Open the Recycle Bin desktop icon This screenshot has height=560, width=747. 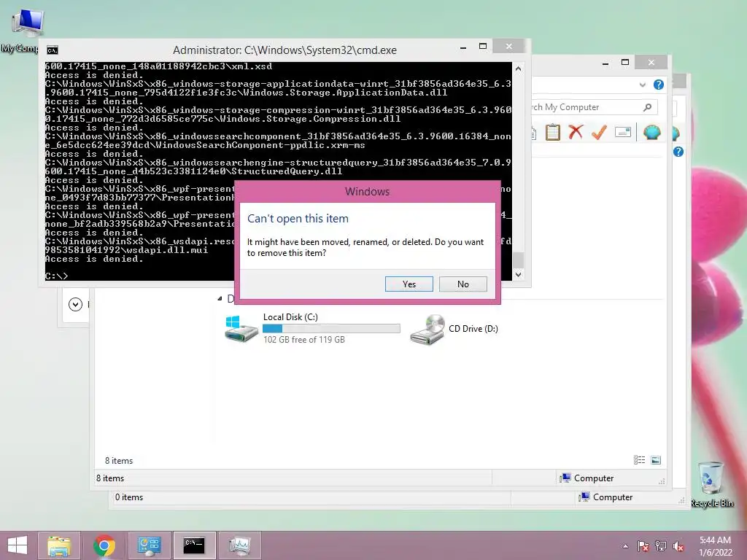tap(711, 484)
